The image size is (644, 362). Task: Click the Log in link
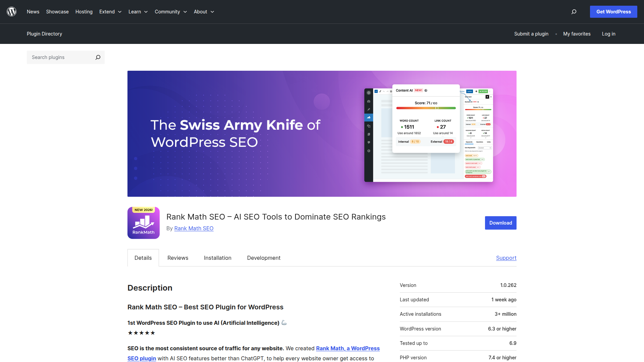coord(609,34)
